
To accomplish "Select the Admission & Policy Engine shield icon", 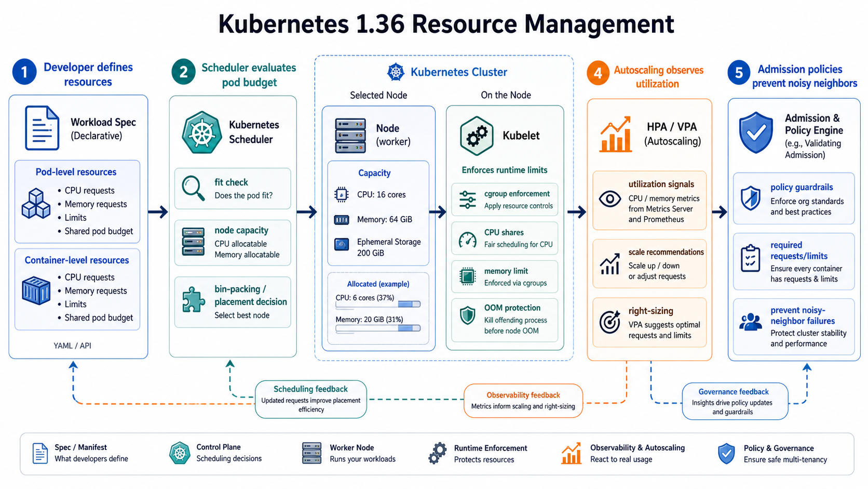I will [x=756, y=133].
